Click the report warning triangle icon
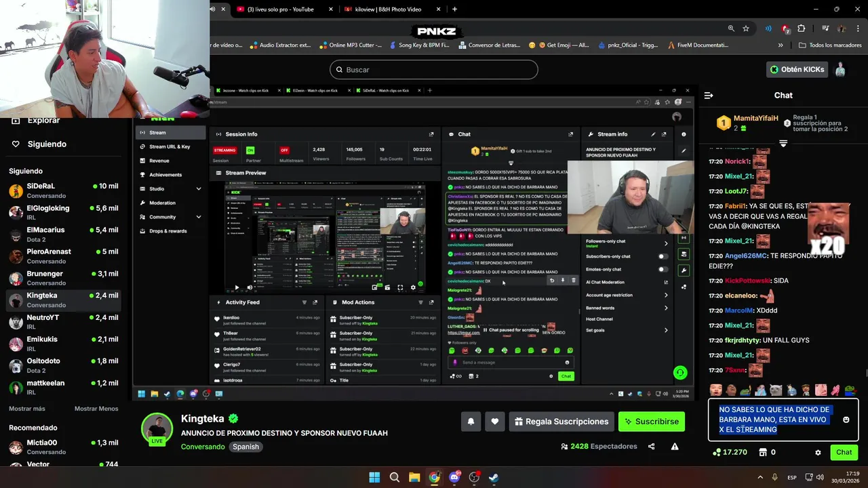The height and width of the screenshot is (488, 868). coord(675,447)
